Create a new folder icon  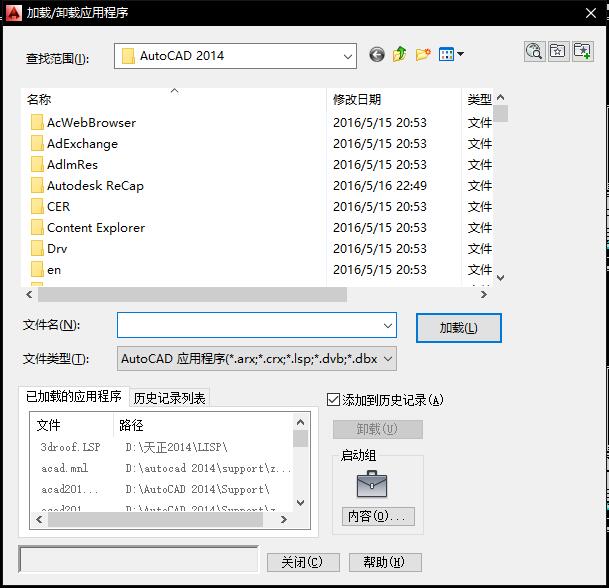click(x=423, y=54)
